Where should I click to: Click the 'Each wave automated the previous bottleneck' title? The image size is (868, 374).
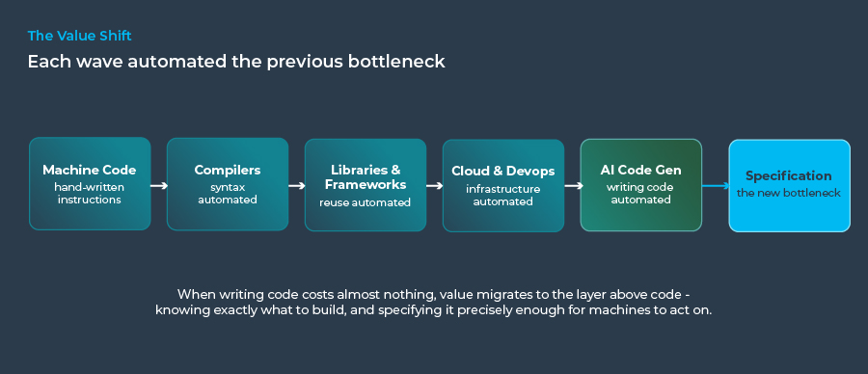click(x=236, y=62)
